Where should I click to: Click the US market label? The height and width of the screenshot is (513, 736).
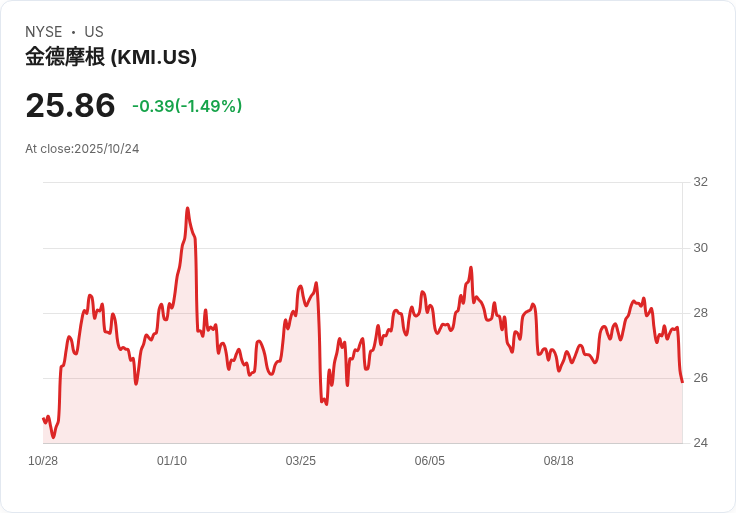(x=94, y=32)
